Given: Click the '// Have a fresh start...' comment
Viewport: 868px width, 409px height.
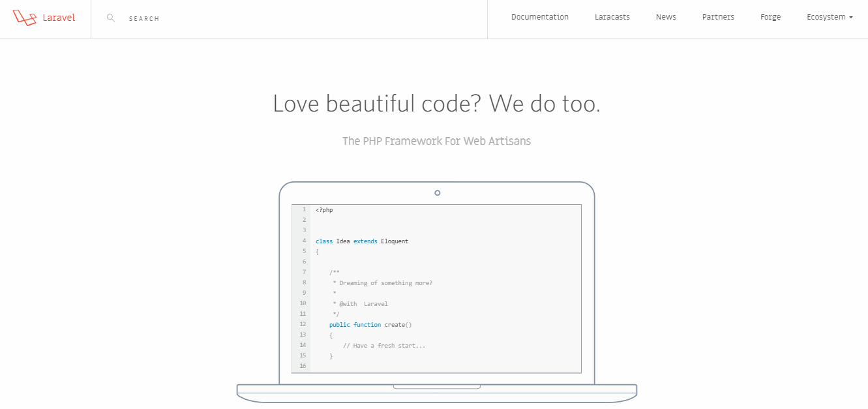Looking at the screenshot, I should pyautogui.click(x=384, y=346).
